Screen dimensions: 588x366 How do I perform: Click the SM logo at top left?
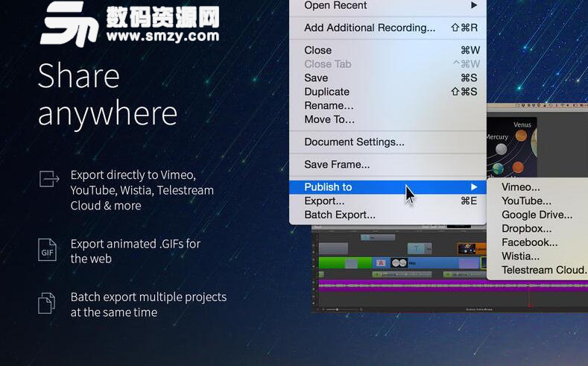click(69, 25)
